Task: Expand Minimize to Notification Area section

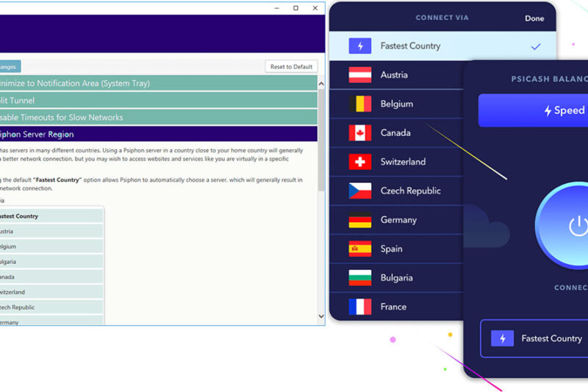Action: point(159,83)
